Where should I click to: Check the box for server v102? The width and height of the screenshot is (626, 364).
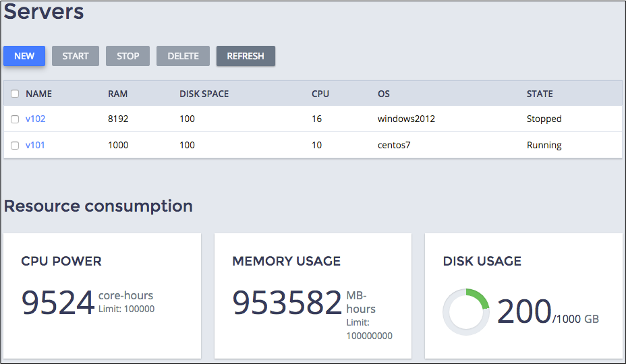(x=15, y=119)
